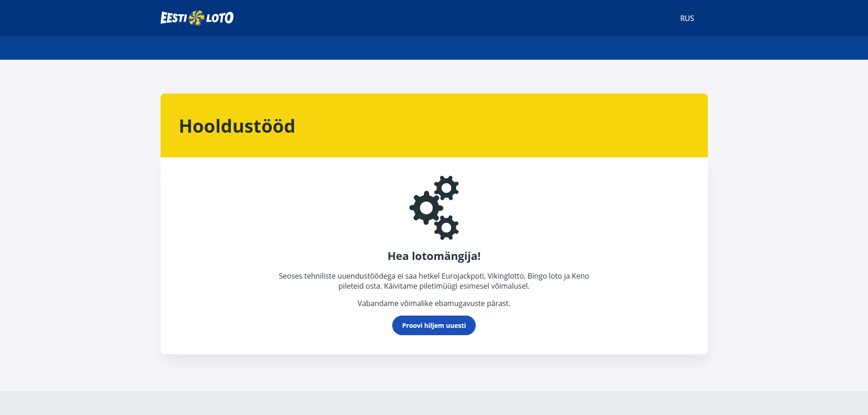Image resolution: width=868 pixels, height=415 pixels.
Task: Click the gray footer strip at bottom
Action: 433,403
